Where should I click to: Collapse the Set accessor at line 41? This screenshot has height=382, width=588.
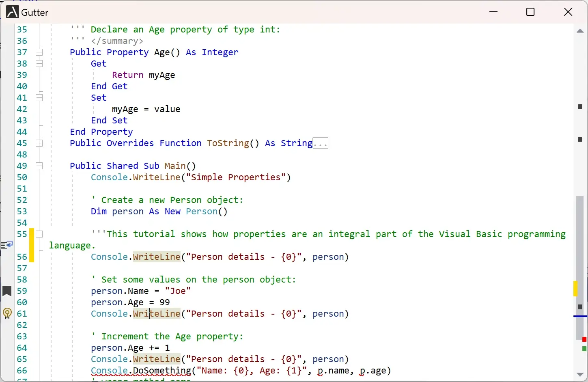tap(39, 97)
